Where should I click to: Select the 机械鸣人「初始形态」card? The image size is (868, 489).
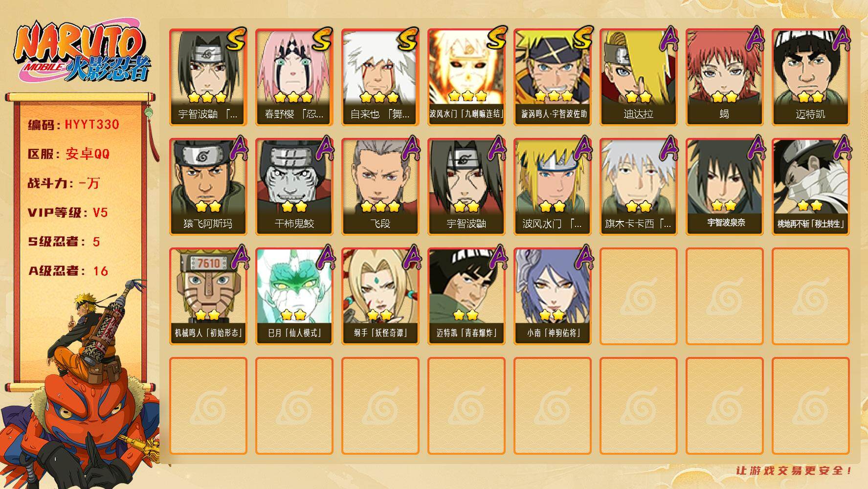click(x=208, y=296)
